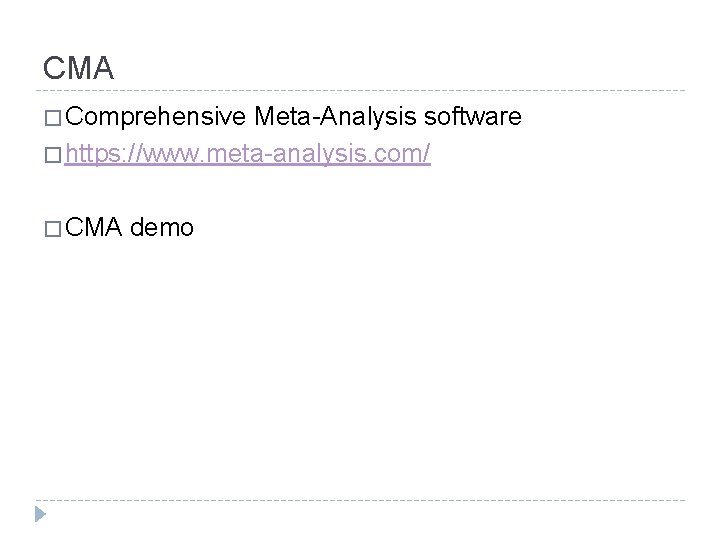The image size is (720, 540).
Task: Select the slide title CMA
Action: (79, 68)
